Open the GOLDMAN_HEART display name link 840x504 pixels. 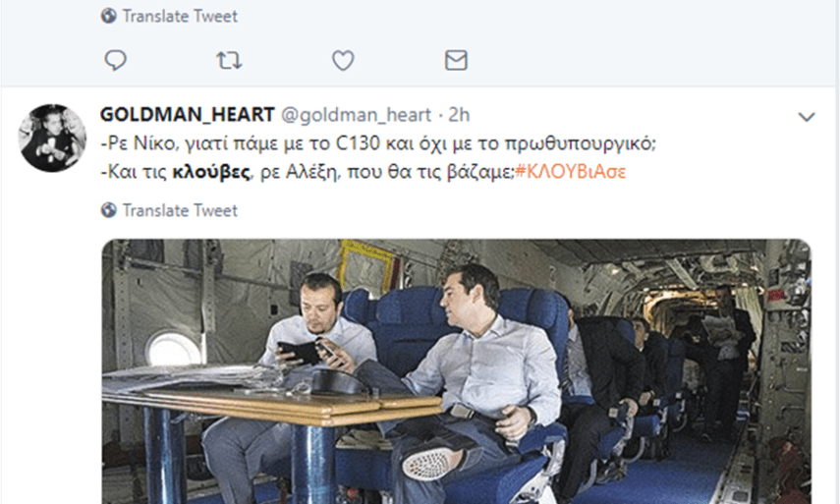pos(187,115)
